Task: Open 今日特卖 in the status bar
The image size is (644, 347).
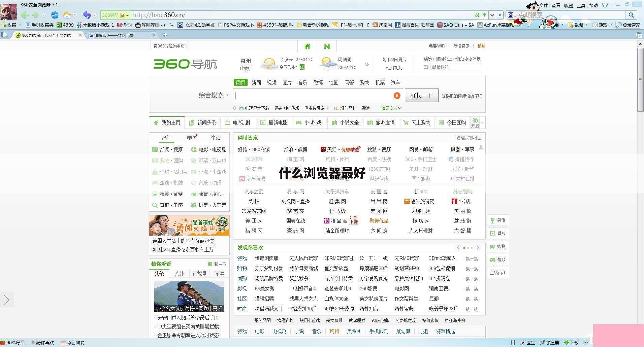Action: 72,343
